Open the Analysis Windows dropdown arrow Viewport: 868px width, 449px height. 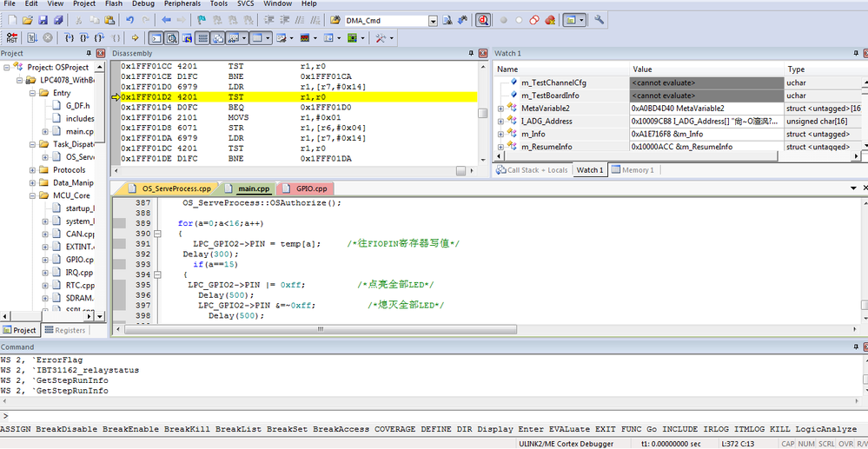pyautogui.click(x=315, y=38)
